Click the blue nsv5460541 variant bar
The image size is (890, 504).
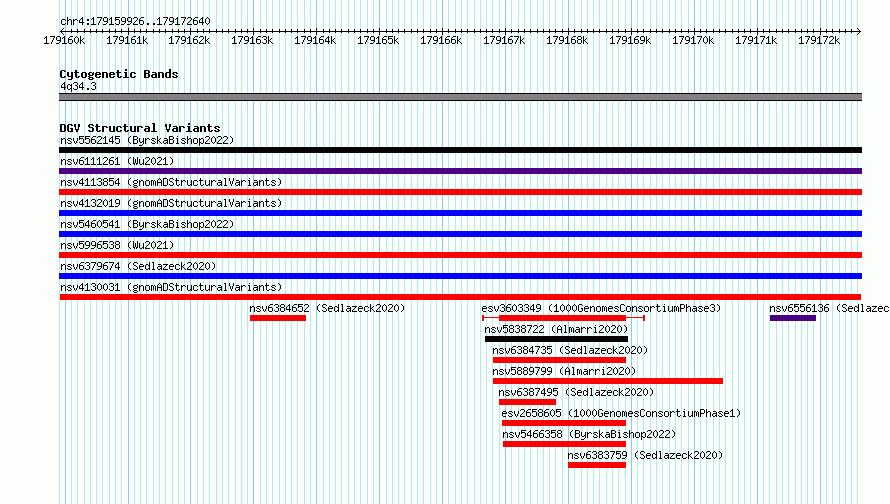tap(460, 234)
